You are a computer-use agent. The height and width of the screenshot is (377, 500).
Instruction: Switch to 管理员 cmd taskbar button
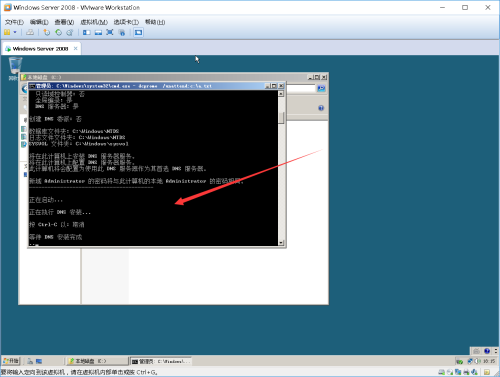tap(161, 361)
